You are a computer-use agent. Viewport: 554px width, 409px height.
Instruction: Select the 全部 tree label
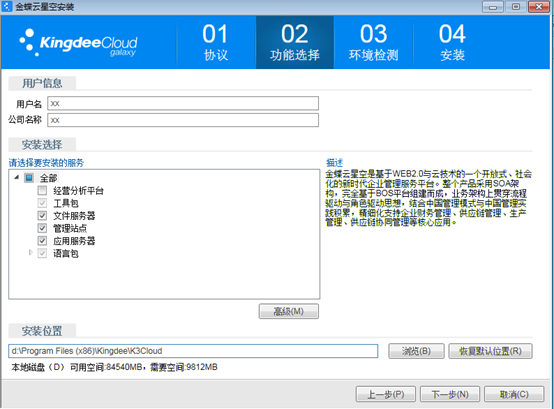(48, 178)
